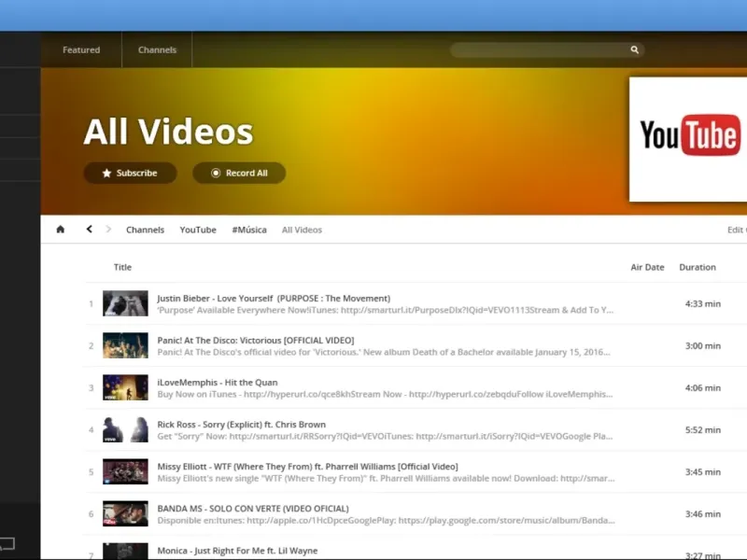Click the Edit link at right
This screenshot has width=747, height=560.
[x=737, y=230]
